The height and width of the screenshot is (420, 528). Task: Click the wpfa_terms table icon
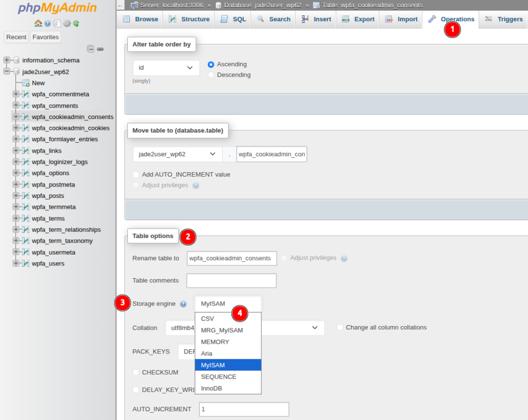click(26, 218)
